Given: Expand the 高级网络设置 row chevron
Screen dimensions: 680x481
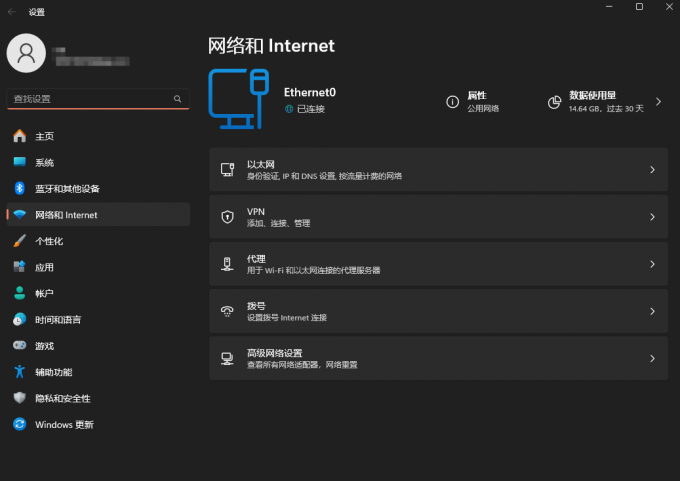Looking at the screenshot, I should point(652,358).
